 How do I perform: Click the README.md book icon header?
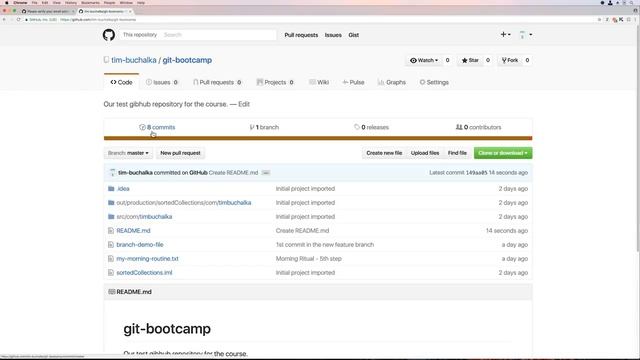[111, 292]
